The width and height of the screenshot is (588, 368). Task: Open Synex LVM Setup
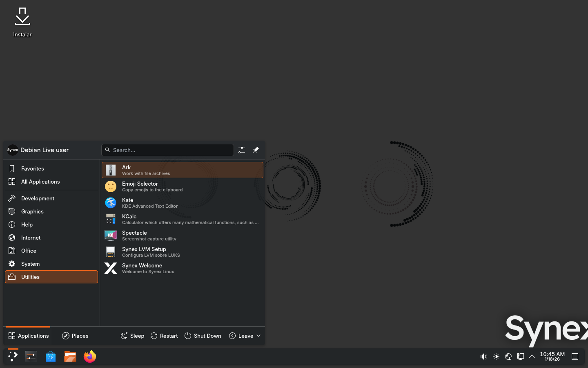(x=182, y=252)
